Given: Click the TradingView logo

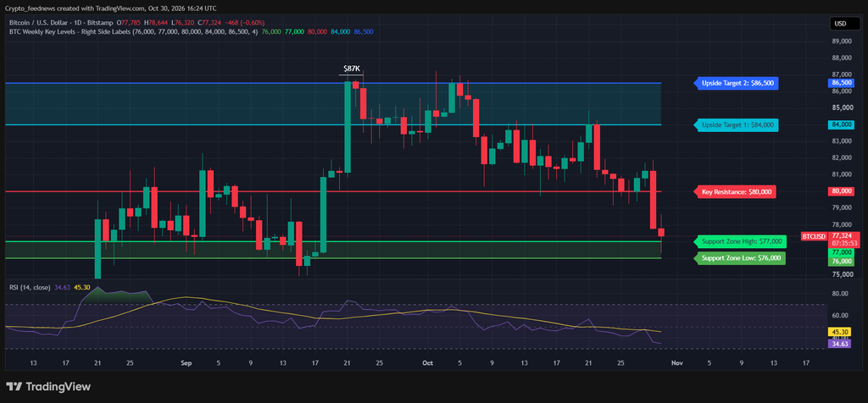Looking at the screenshot, I should coord(48,387).
